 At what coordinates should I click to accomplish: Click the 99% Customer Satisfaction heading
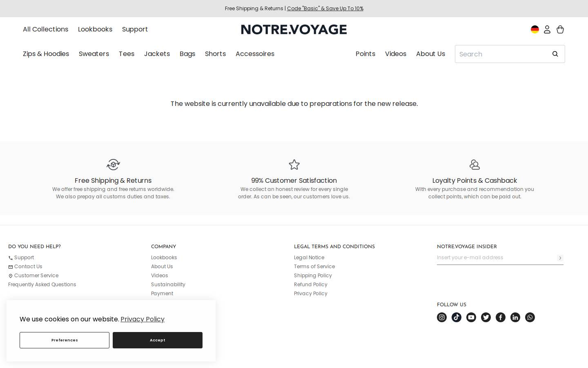(x=294, y=181)
